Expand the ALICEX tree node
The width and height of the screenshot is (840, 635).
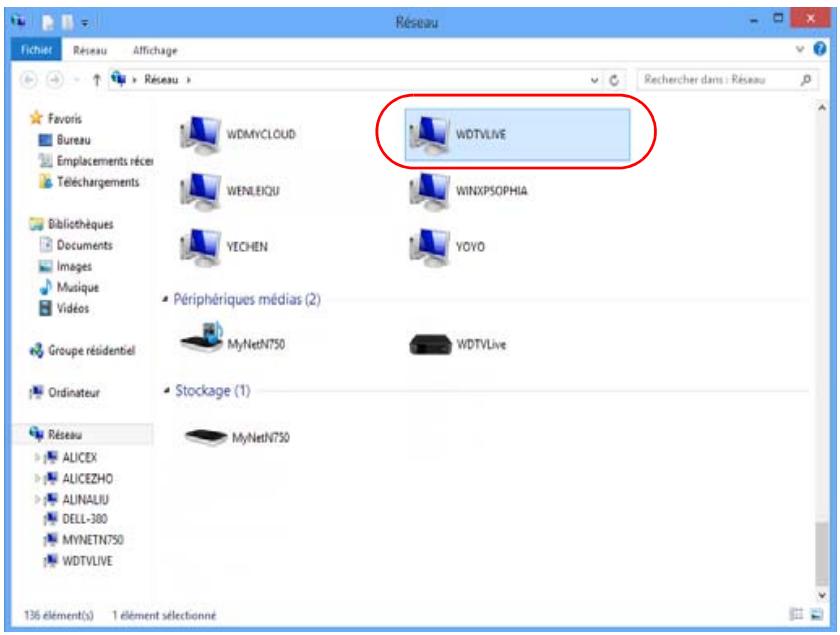pos(37,457)
